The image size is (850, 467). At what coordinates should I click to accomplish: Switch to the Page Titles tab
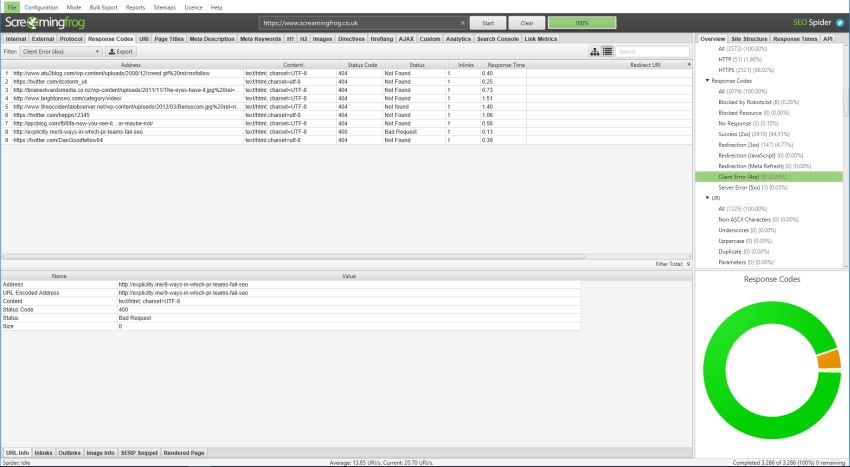pos(169,39)
